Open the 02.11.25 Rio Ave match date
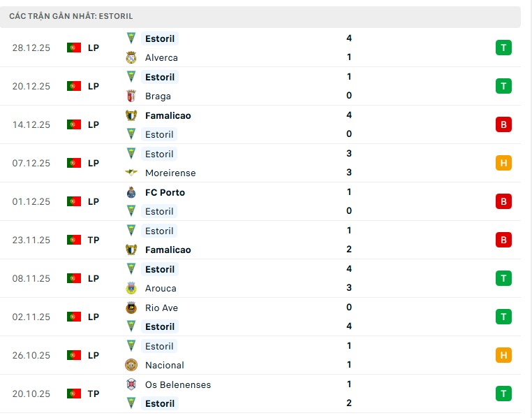This screenshot has width=532, height=418. pyautogui.click(x=31, y=317)
